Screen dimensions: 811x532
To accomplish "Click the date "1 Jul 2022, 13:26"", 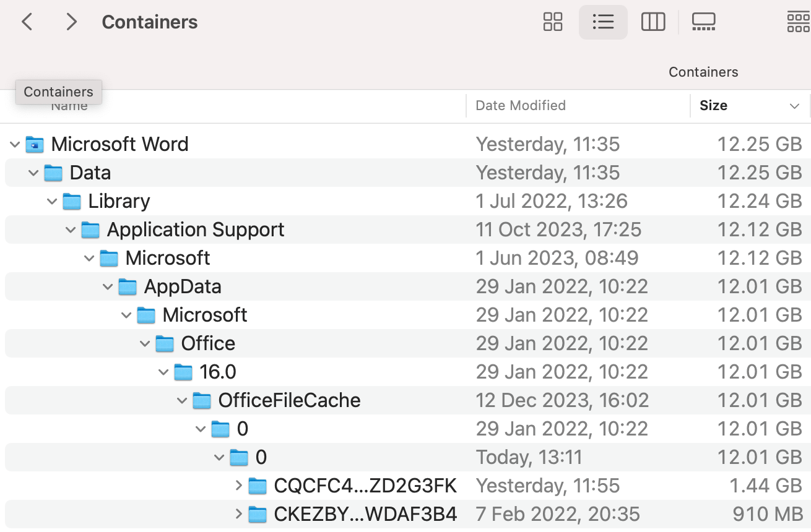I will [x=552, y=201].
